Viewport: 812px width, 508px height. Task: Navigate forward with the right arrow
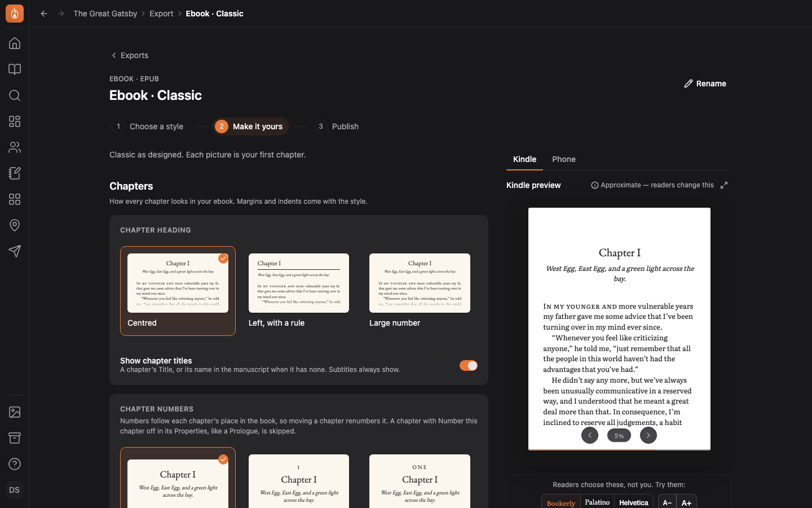(x=61, y=14)
